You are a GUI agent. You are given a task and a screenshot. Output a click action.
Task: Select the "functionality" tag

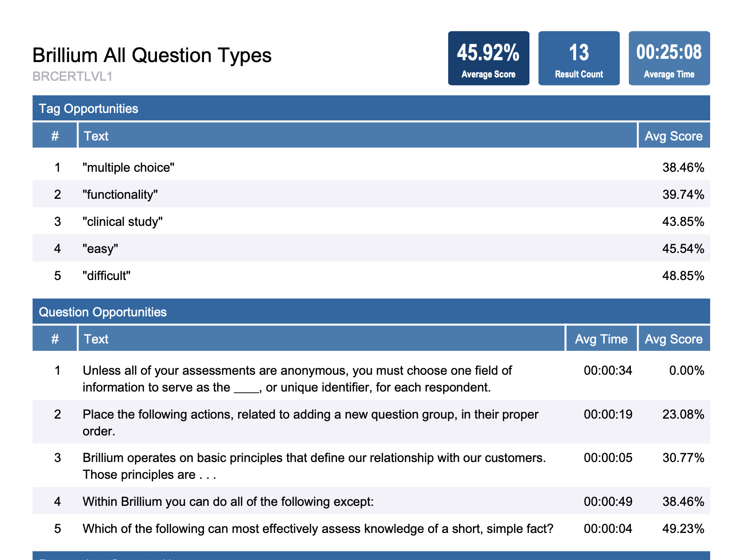coord(120,194)
